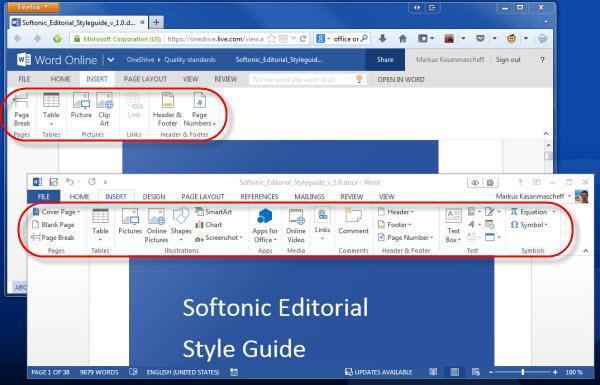The width and height of the screenshot is (600, 385).
Task: Insert Cover Page in desktop Word
Action: (x=57, y=212)
